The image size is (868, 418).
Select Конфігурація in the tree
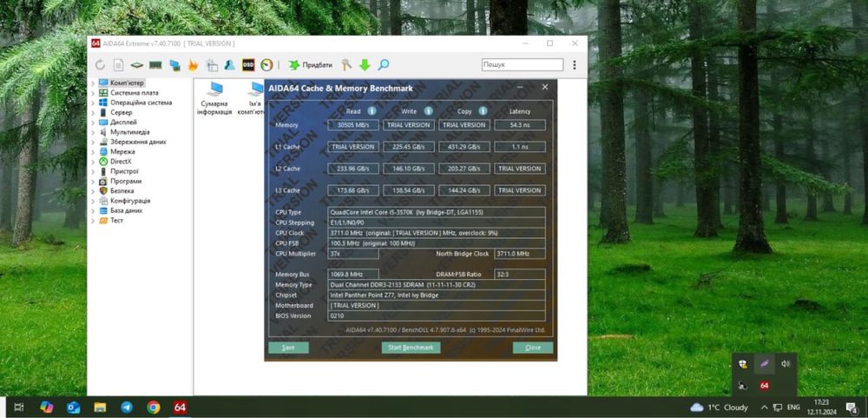coord(130,202)
